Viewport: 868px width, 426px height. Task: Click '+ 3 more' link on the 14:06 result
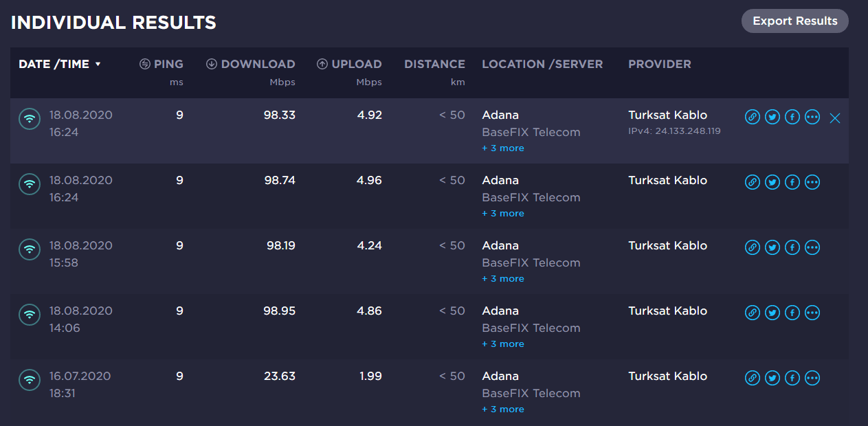502,344
